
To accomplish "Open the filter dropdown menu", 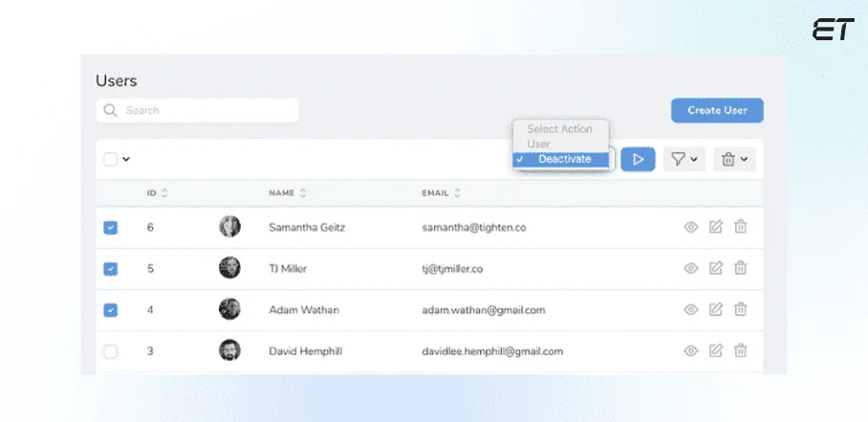I will tap(684, 159).
